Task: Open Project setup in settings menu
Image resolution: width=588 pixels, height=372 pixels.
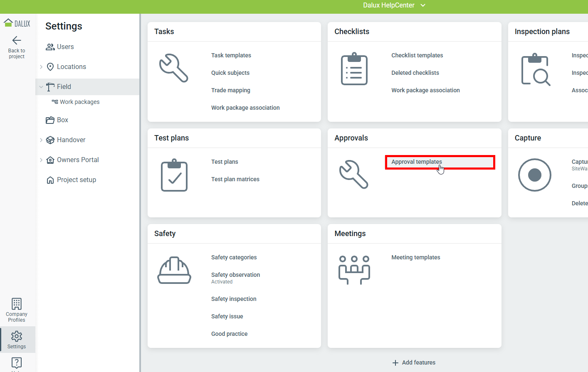Action: pos(77,180)
